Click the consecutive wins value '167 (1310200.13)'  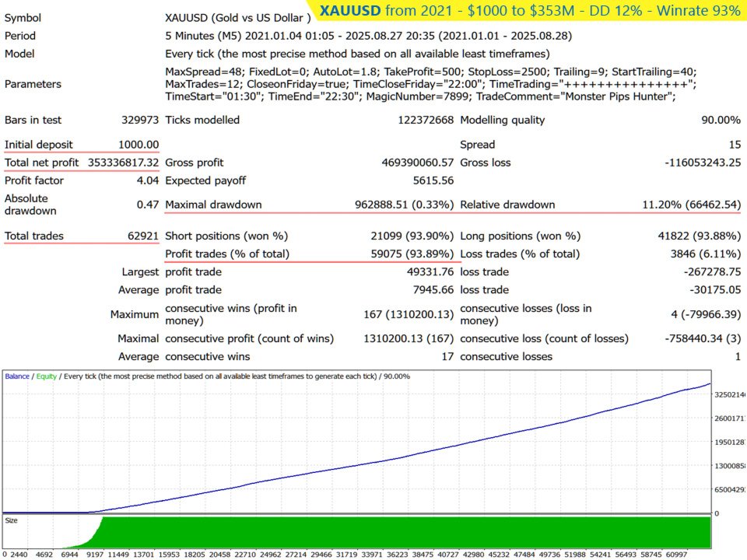pos(409,315)
